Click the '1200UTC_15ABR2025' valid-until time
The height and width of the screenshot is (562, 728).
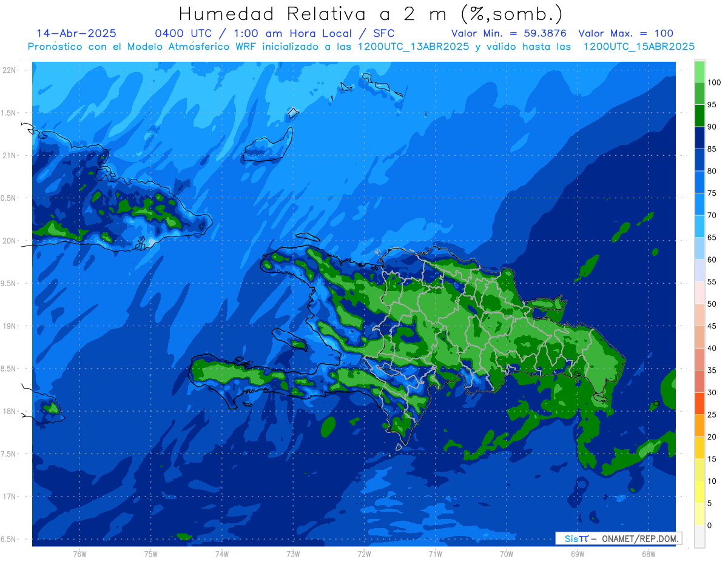tap(639, 47)
